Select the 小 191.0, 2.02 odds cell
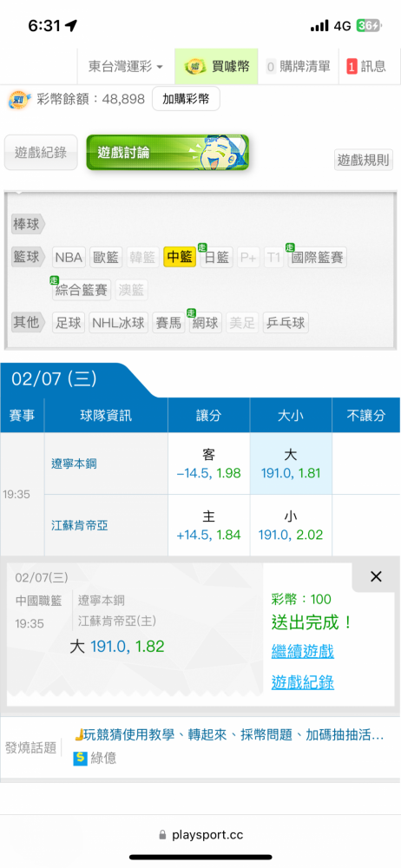Viewport: 401px width, 868px height. pos(291,525)
